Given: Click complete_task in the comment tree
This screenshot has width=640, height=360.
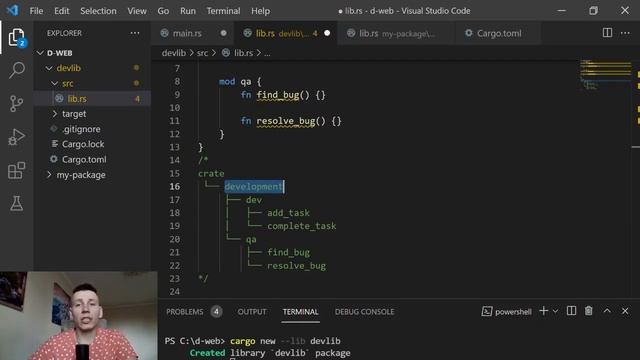Looking at the screenshot, I should pyautogui.click(x=302, y=226).
